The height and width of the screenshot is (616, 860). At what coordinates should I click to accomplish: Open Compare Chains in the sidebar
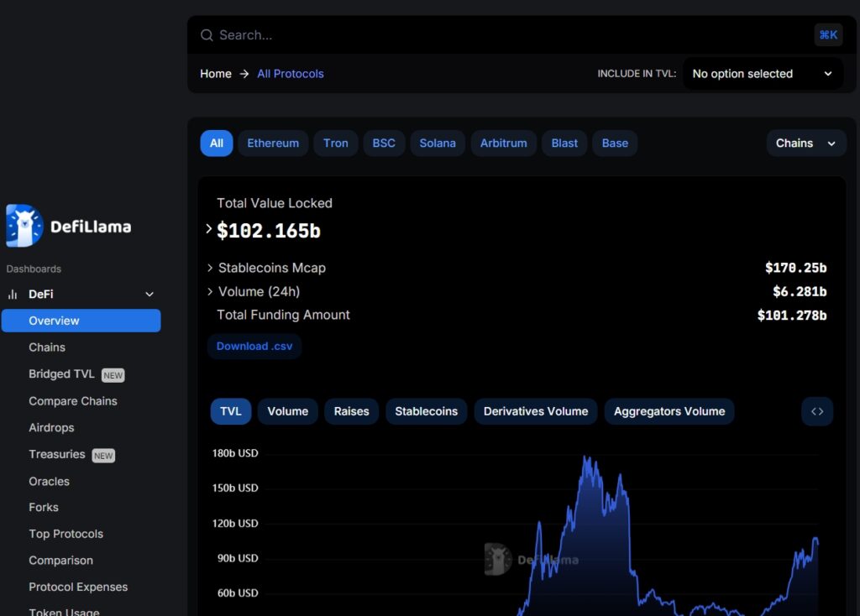click(x=73, y=401)
